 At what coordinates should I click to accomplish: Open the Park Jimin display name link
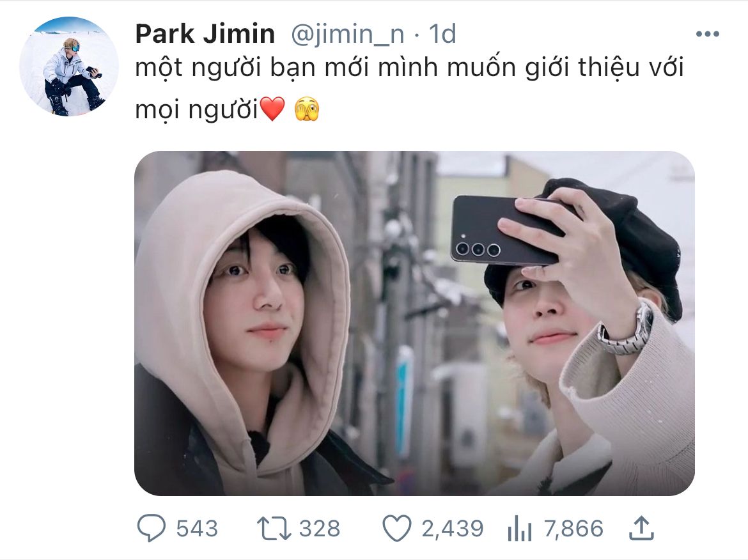(x=205, y=34)
